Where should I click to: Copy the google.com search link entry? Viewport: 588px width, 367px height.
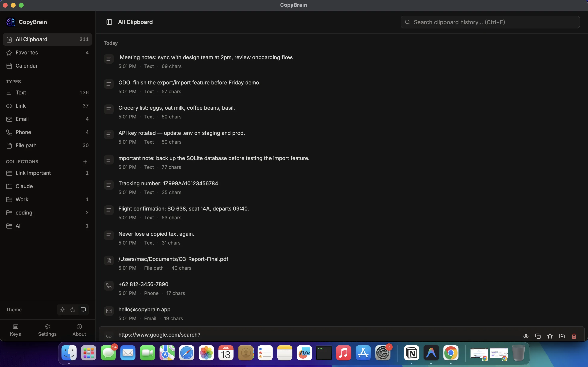coord(538,336)
